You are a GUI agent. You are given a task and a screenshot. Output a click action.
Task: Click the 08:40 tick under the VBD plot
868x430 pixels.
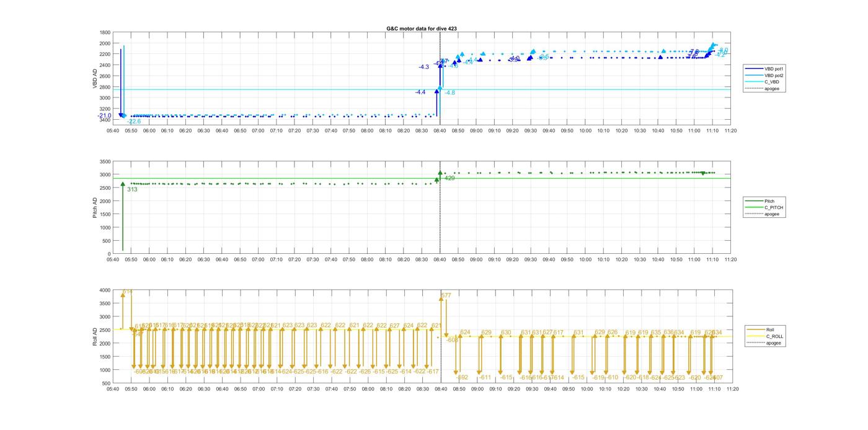tap(440, 130)
